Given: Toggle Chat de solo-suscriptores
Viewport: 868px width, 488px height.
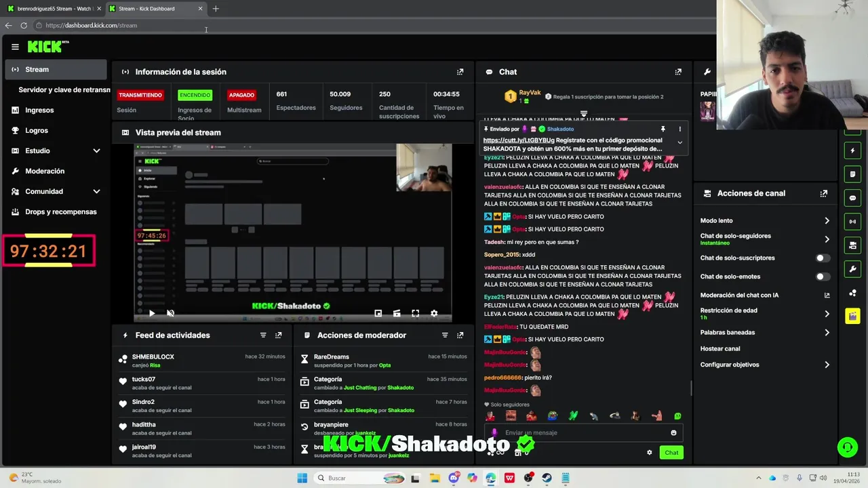Looking at the screenshot, I should (822, 258).
